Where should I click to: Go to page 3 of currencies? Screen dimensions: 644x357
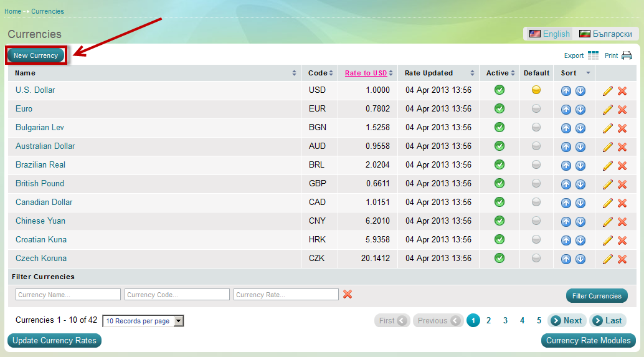click(505, 321)
